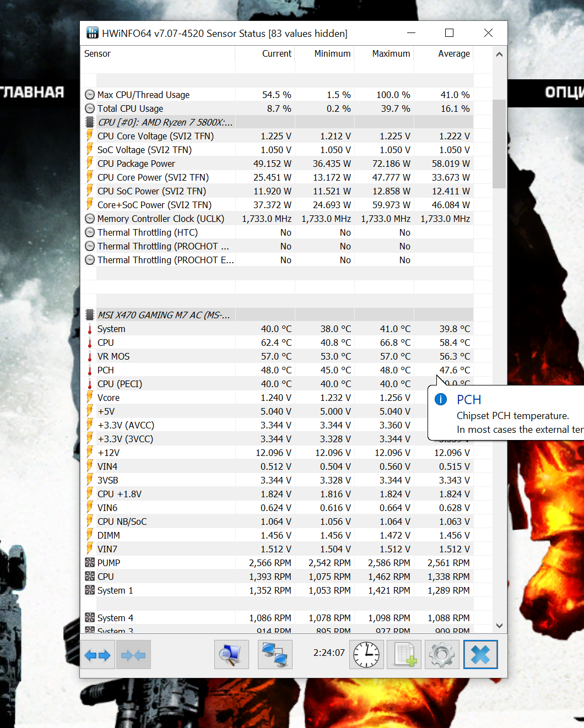Screen dimensions: 584x728
Task: Start logging with the sheet plus button
Action: point(404,655)
